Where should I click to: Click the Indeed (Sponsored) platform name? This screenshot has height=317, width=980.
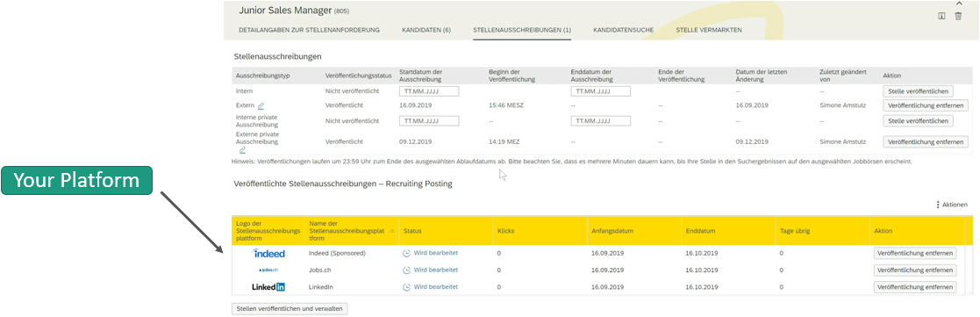point(337,253)
